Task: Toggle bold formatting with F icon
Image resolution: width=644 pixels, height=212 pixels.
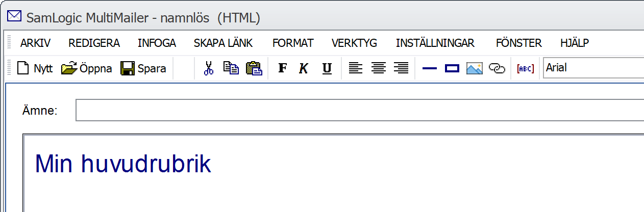Action: 282,68
